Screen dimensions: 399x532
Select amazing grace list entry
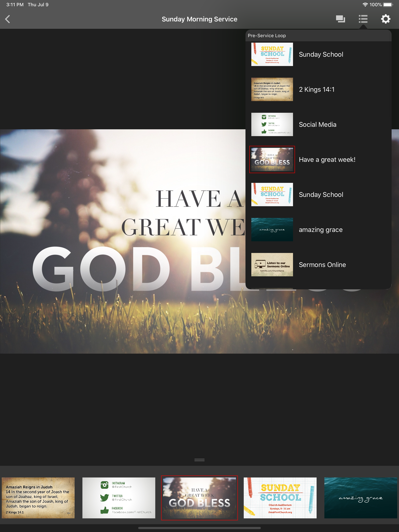320,230
